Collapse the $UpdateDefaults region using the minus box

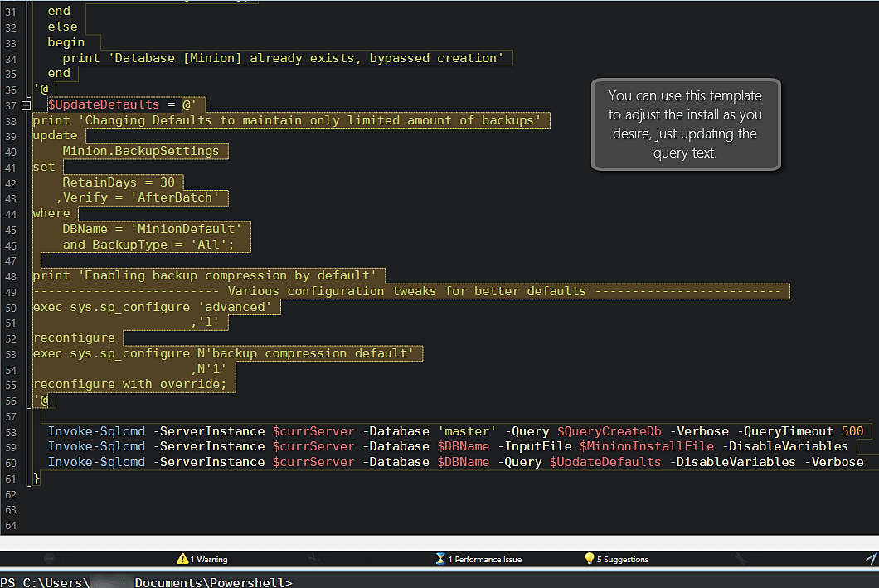[27, 104]
